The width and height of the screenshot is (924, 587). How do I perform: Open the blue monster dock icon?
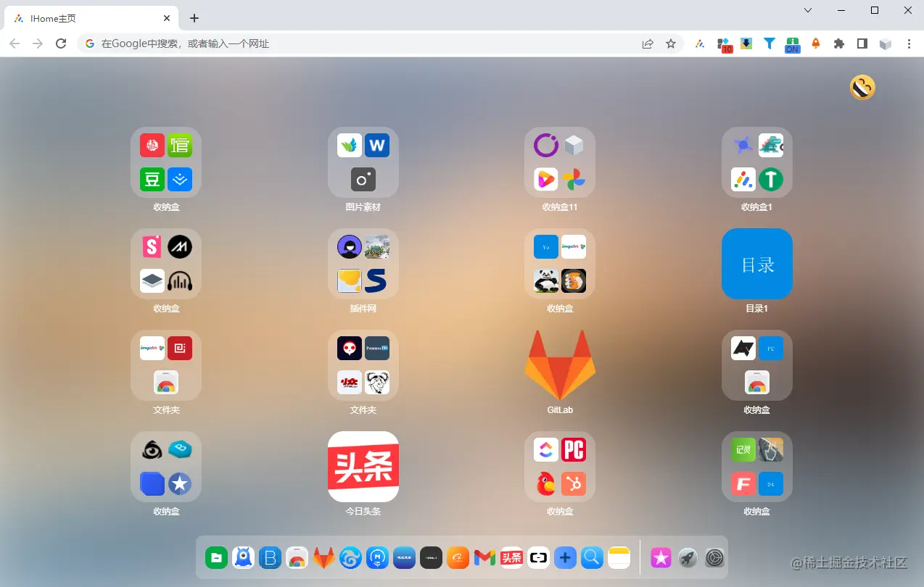[243, 557]
